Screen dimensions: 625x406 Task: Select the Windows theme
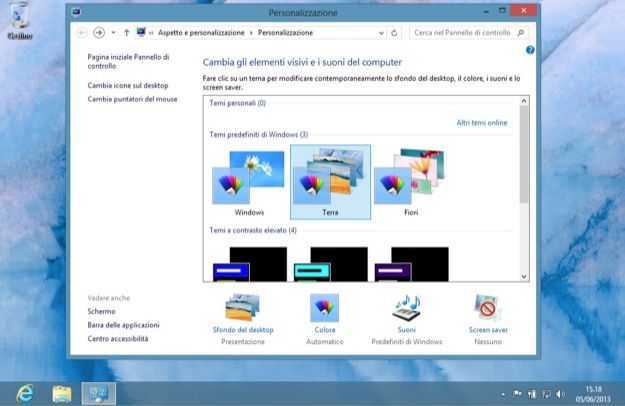point(249,183)
